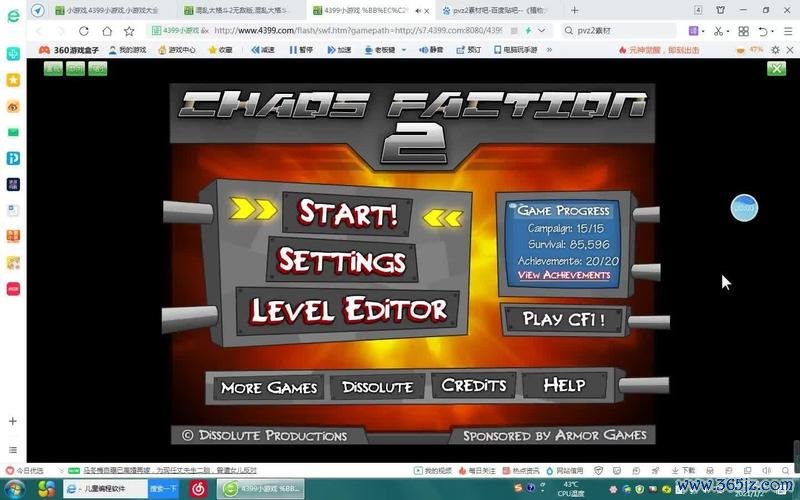Screen dimensions: 800x500
Task: Open the green mail sidebar icon
Action: [x=13, y=132]
